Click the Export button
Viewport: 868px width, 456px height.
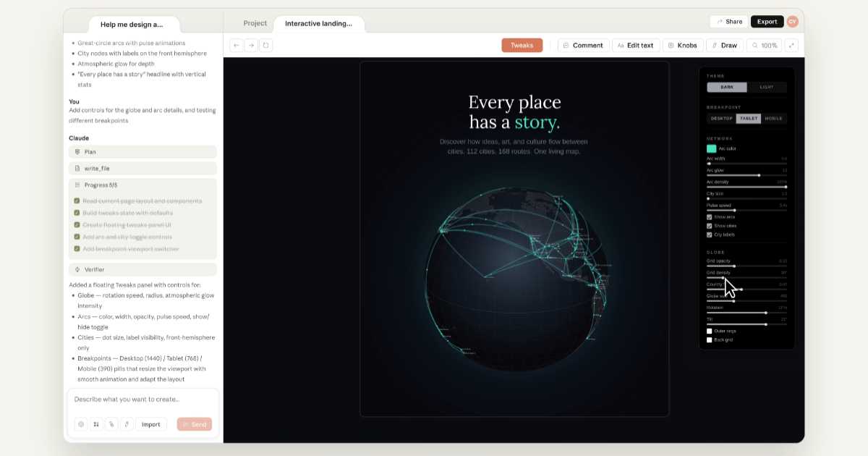pos(767,22)
